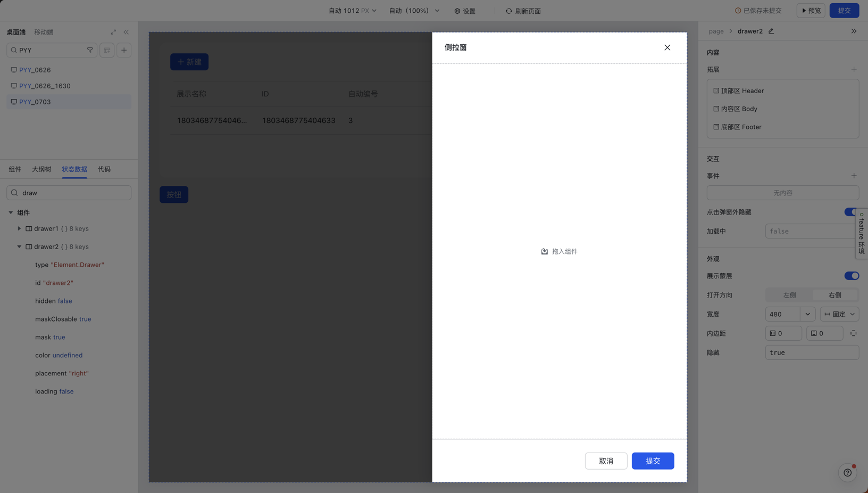Select the PYY_0626_1630 page
The image size is (868, 493).
click(45, 86)
